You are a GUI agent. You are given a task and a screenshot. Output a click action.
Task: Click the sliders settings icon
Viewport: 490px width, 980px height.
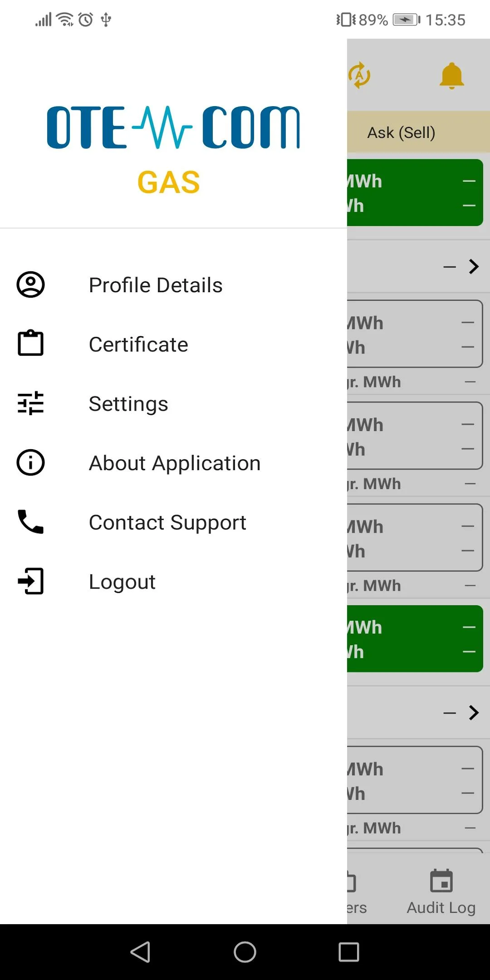[x=30, y=403]
